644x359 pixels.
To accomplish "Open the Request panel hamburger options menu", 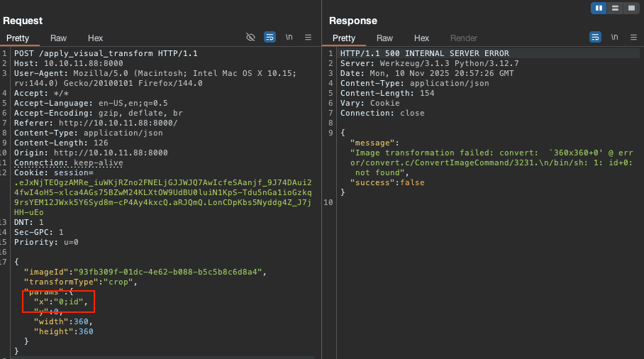I will (308, 37).
